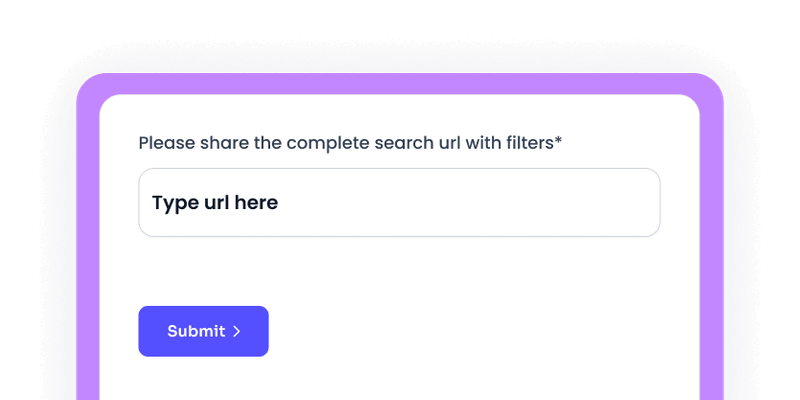Focus the "Type url here" input field
The image size is (800, 400).
point(399,203)
